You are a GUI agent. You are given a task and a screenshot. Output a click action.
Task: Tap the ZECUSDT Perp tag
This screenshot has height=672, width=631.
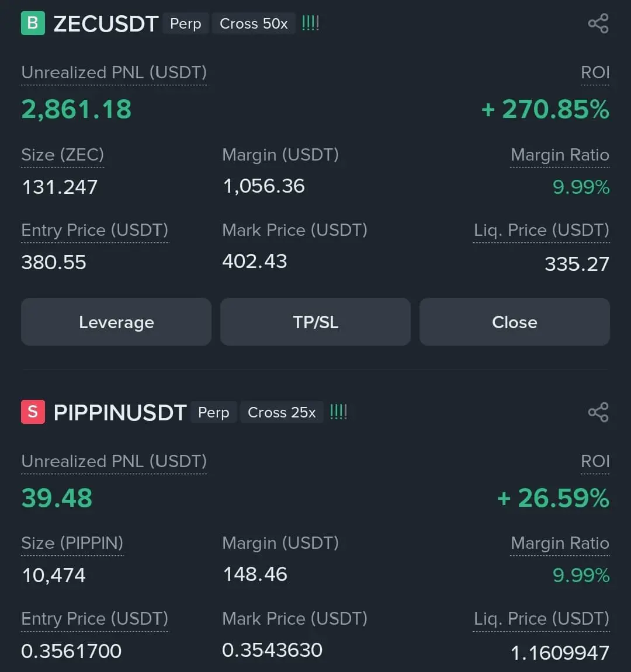(186, 23)
